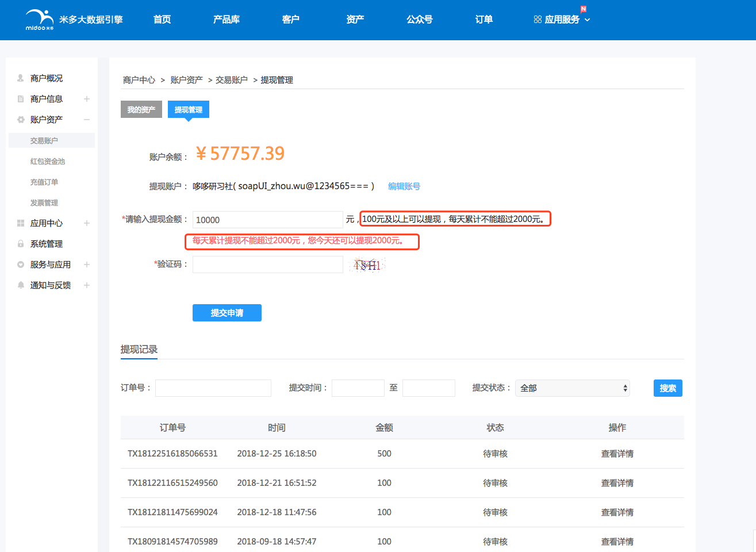View details for order TX18121811475699024
Screen dimensions: 756x552
[617, 512]
